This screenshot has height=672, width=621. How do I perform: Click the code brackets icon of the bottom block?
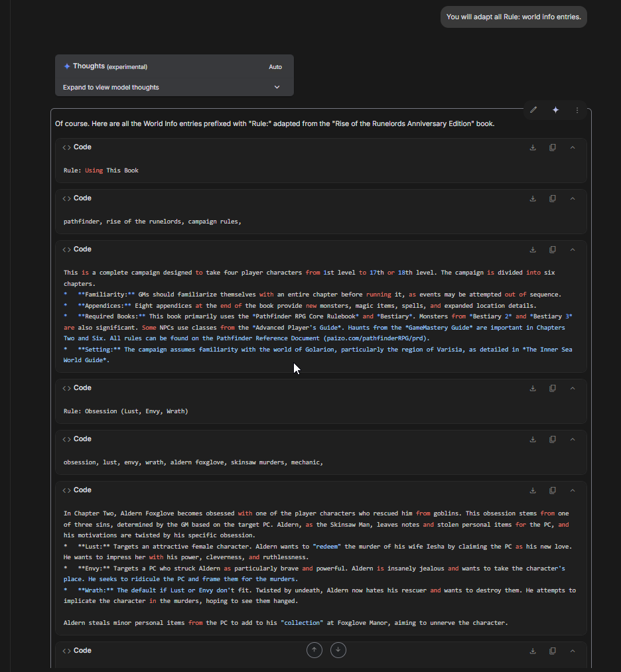point(66,651)
